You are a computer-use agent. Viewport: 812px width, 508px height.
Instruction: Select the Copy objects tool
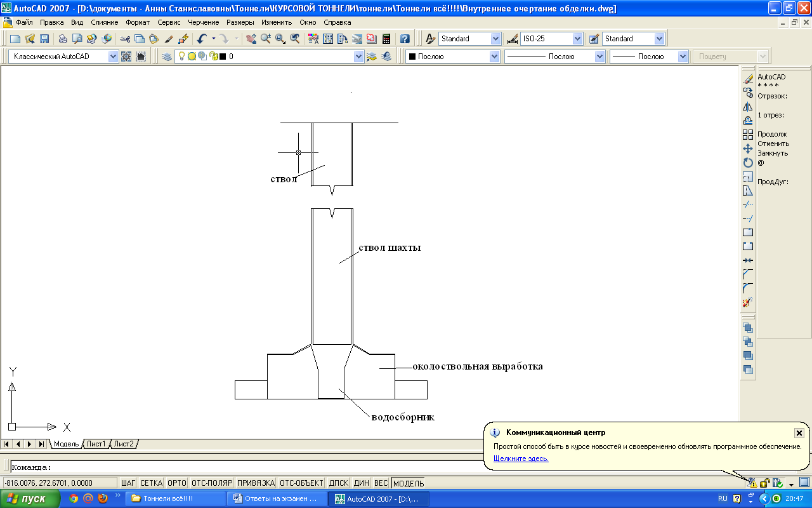pyautogui.click(x=748, y=93)
